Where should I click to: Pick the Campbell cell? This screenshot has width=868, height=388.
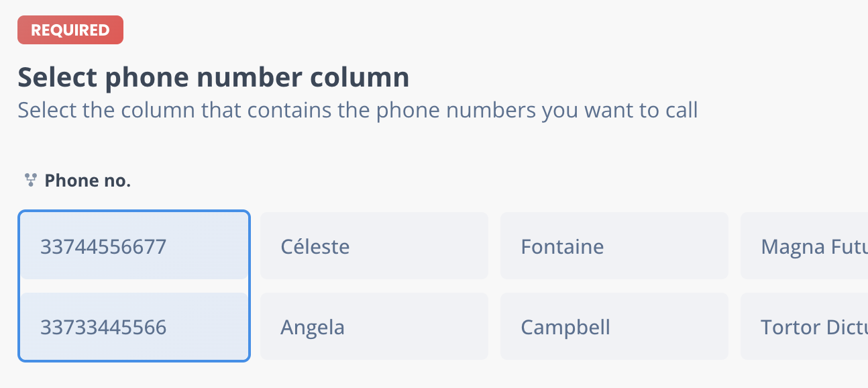point(614,326)
